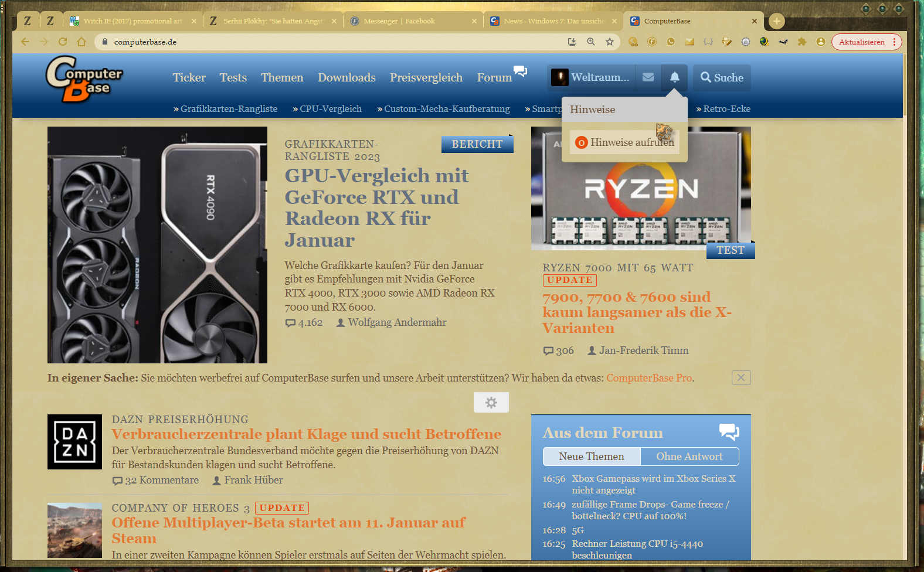Close the Serhii Plokhy tab
This screenshot has height=572, width=924.
click(x=334, y=21)
